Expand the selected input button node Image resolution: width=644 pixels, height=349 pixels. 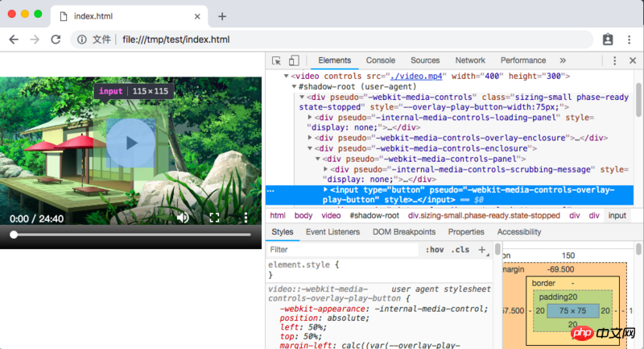click(x=325, y=190)
